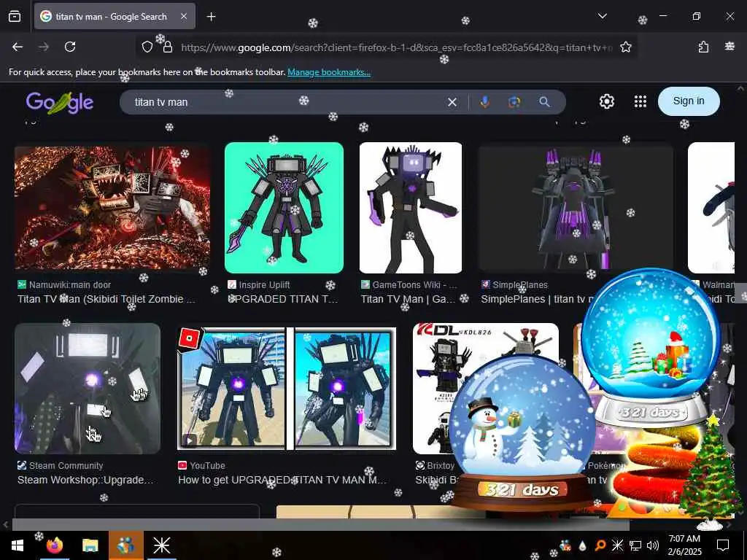Open the highlighted orange taskbar app
The height and width of the screenshot is (560, 747).
tap(125, 545)
